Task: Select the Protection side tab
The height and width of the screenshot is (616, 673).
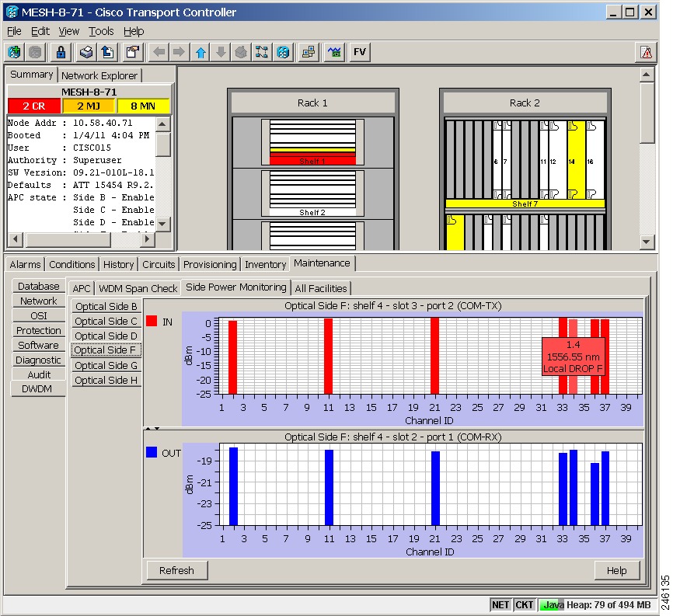Action: tap(39, 330)
